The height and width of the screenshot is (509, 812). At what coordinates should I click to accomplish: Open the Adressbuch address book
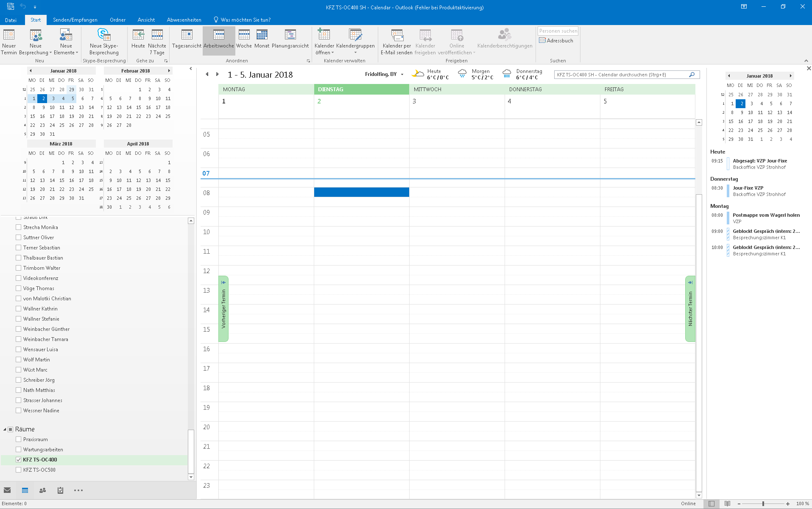[556, 41]
